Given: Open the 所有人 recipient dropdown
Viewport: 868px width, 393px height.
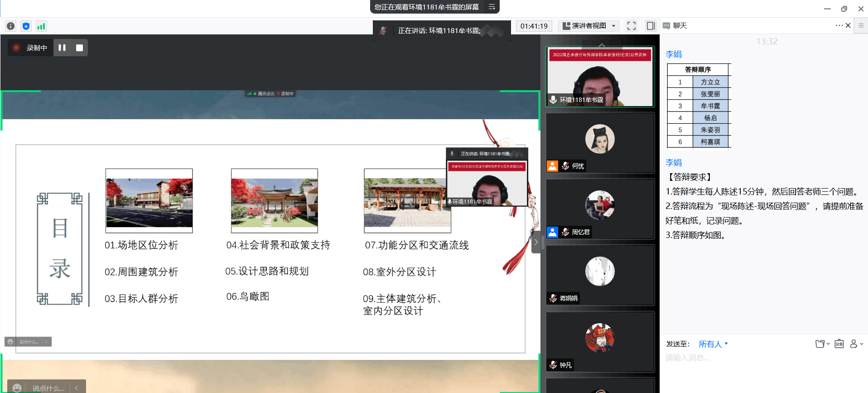Looking at the screenshot, I should coord(713,344).
